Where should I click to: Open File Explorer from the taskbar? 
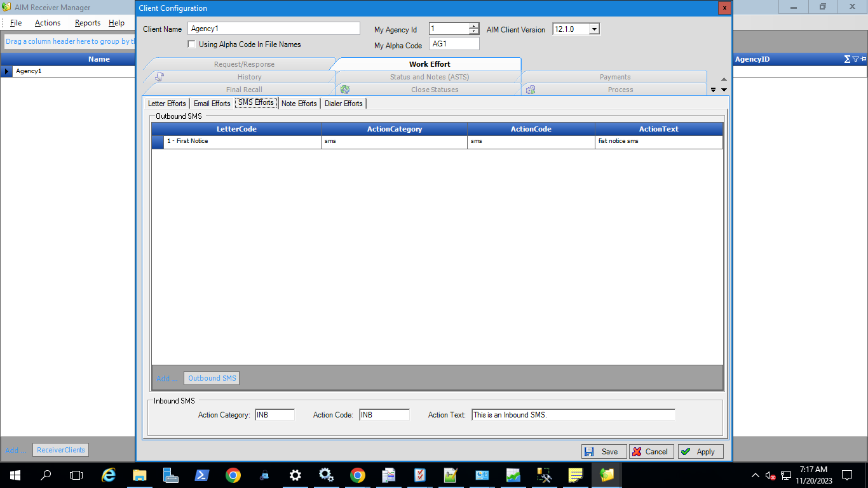coord(140,475)
